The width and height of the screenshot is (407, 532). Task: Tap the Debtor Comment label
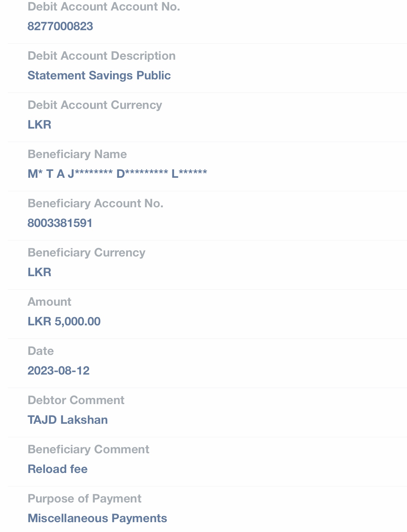pyautogui.click(x=76, y=400)
